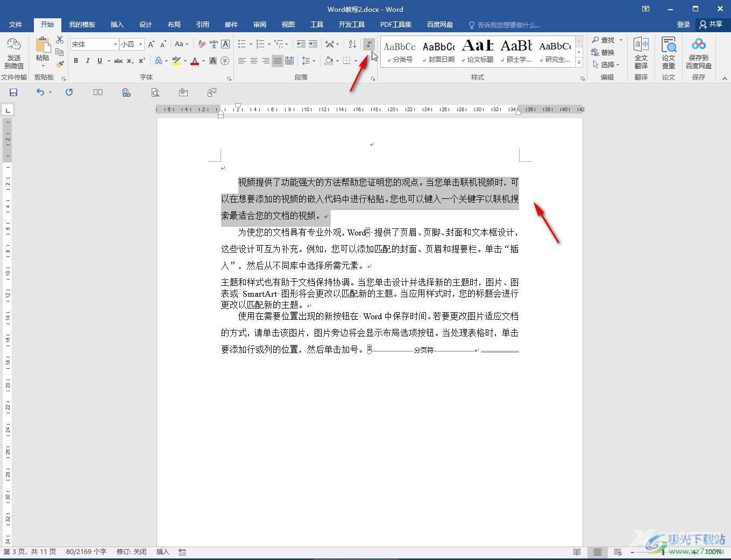Image resolution: width=731 pixels, height=560 pixels.
Task: Apply the yellow text highlight color
Action: tap(176, 61)
